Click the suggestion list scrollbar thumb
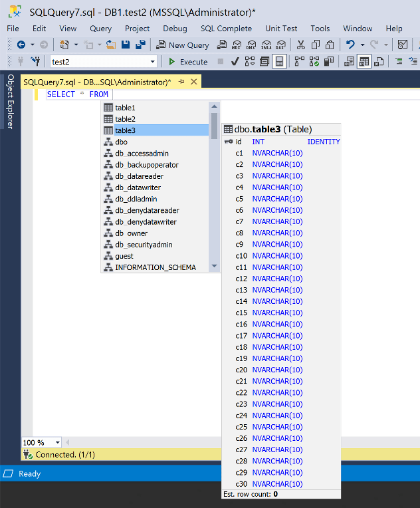This screenshot has width=420, height=508. (x=215, y=126)
